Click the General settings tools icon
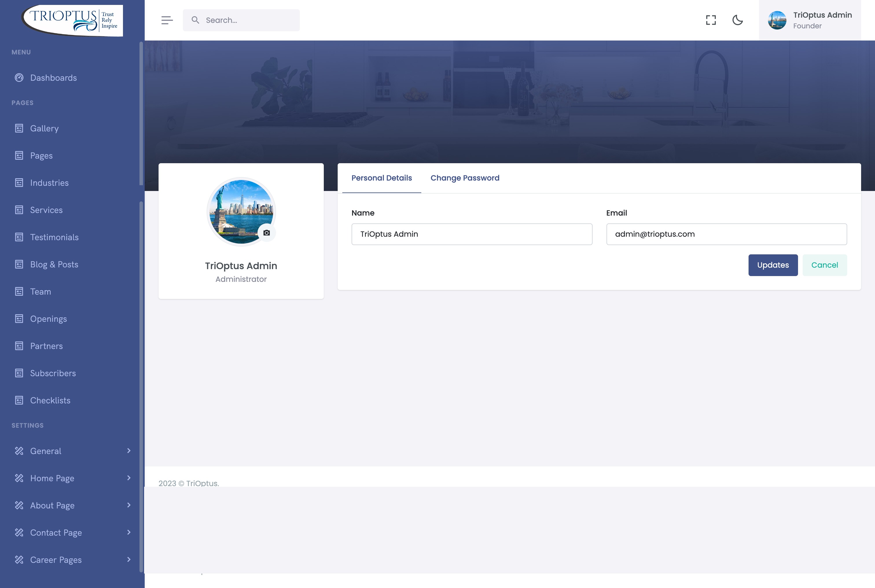 [19, 451]
